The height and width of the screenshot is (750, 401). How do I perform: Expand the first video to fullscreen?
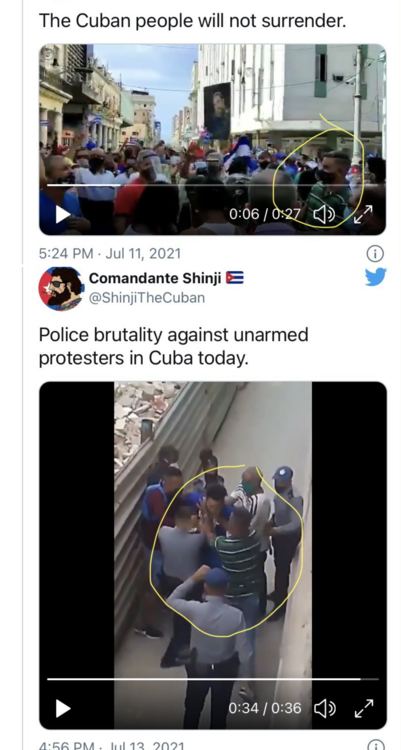pyautogui.click(x=363, y=214)
